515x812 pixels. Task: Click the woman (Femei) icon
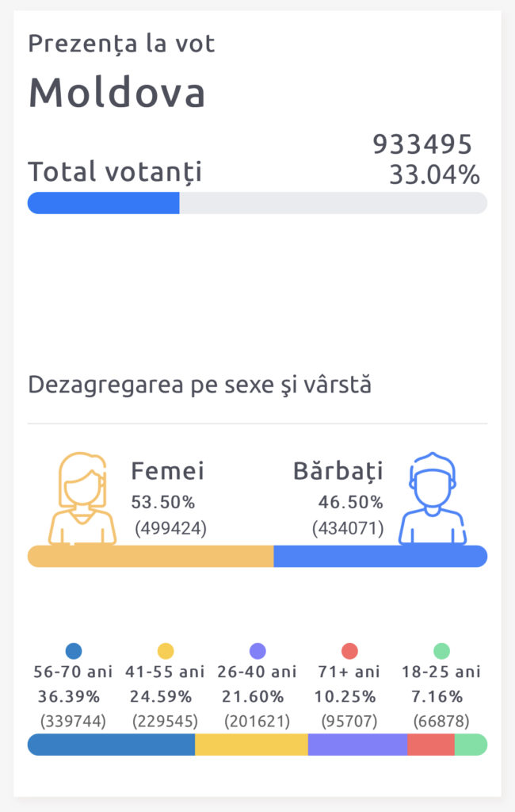[x=82, y=500]
